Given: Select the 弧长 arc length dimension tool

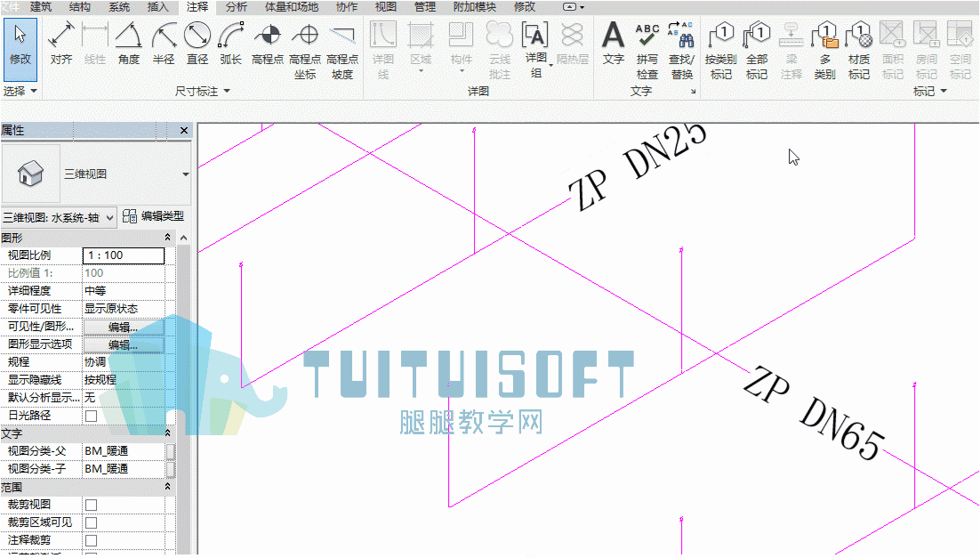Looking at the screenshot, I should [x=230, y=44].
